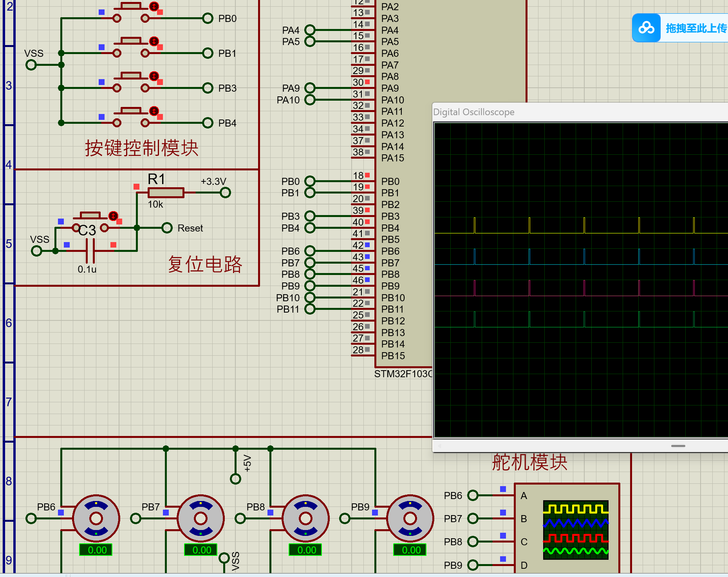This screenshot has width=728, height=577.
Task: Select the servo motor connected to PB8
Action: (305, 518)
